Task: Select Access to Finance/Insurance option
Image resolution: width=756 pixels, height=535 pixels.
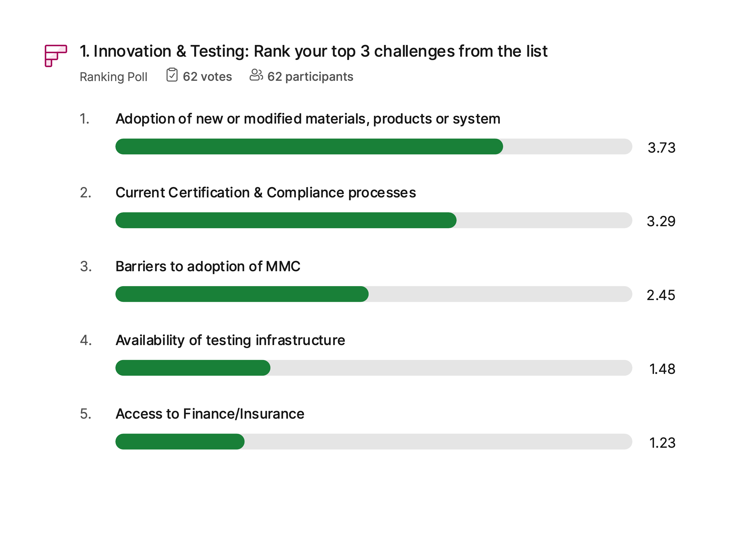Action: (x=210, y=414)
